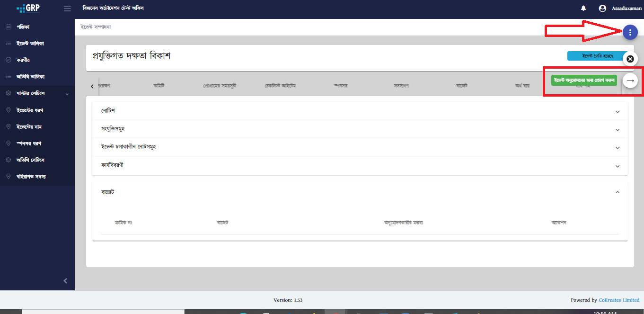Switch to the স্পনসর tab
This screenshot has width=644, height=314.
[x=341, y=86]
